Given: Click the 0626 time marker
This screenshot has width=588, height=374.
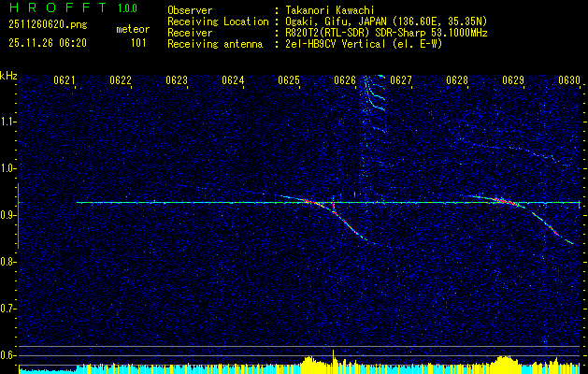Looking at the screenshot, I should (x=345, y=80).
